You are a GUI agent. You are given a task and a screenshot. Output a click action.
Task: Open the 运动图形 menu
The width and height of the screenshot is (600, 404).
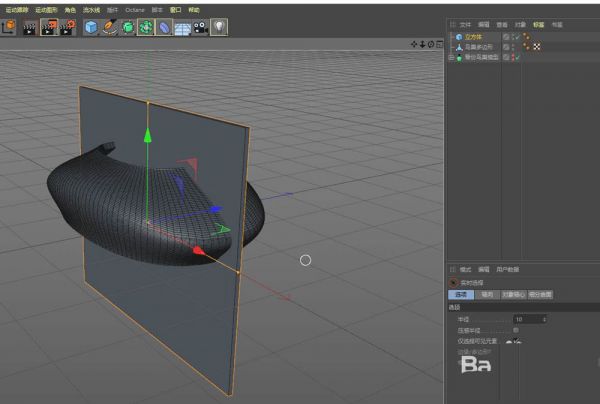(x=46, y=10)
